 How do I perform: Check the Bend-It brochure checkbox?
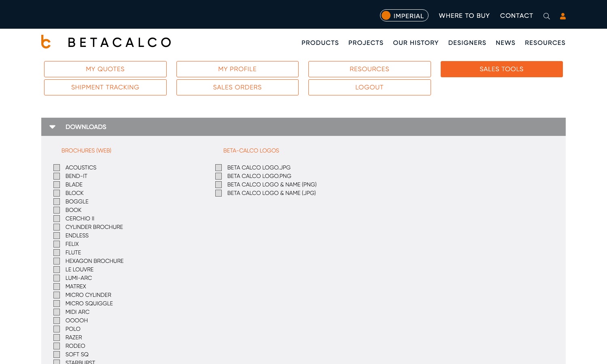[x=57, y=176]
